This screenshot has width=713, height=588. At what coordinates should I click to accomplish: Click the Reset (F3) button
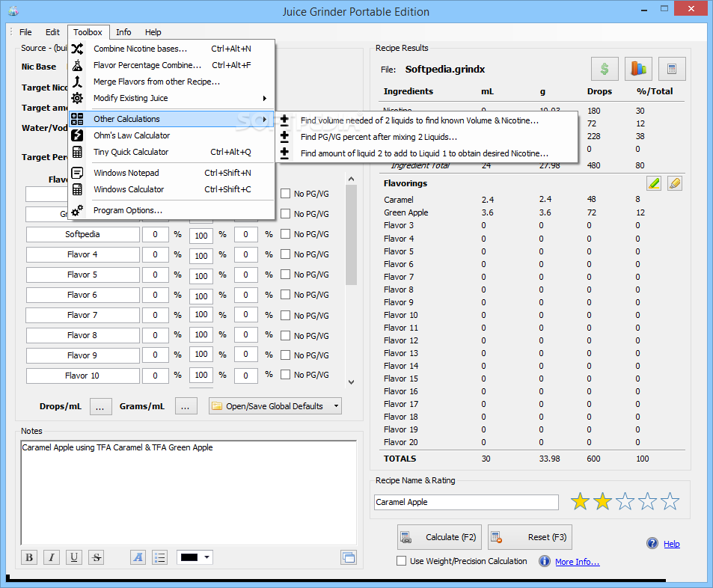click(x=530, y=537)
